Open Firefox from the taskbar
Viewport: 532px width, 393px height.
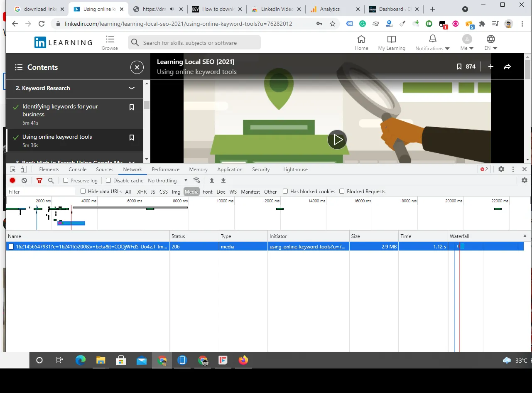coord(243,360)
